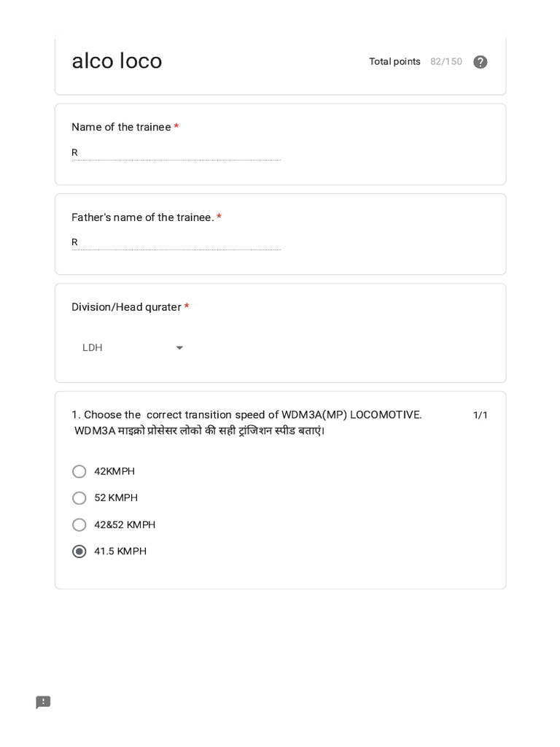Click the dropdown arrow beside LDH
The height and width of the screenshot is (747, 560).
(179, 348)
